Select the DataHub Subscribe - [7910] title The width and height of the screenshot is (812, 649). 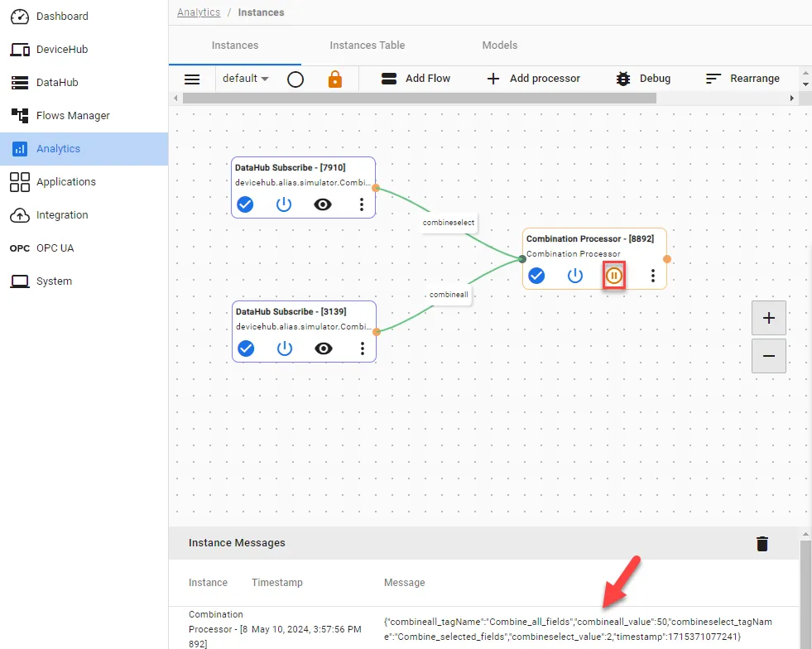pyautogui.click(x=290, y=168)
